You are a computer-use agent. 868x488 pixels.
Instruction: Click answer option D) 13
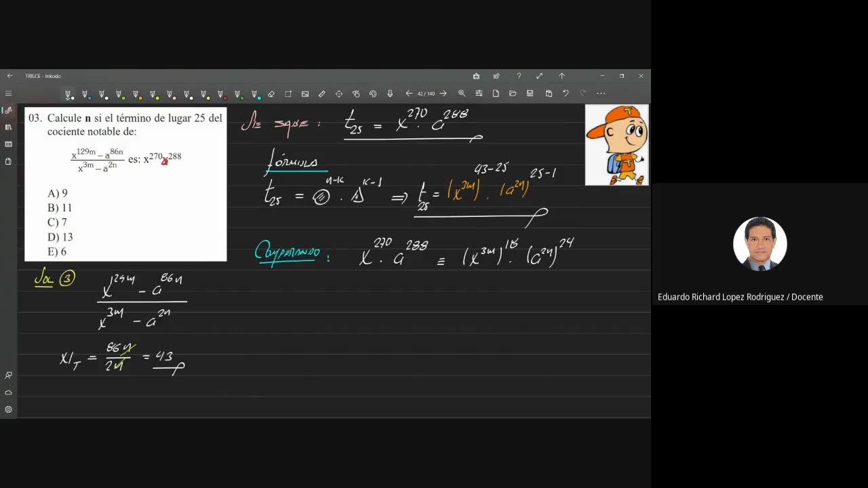coord(60,237)
